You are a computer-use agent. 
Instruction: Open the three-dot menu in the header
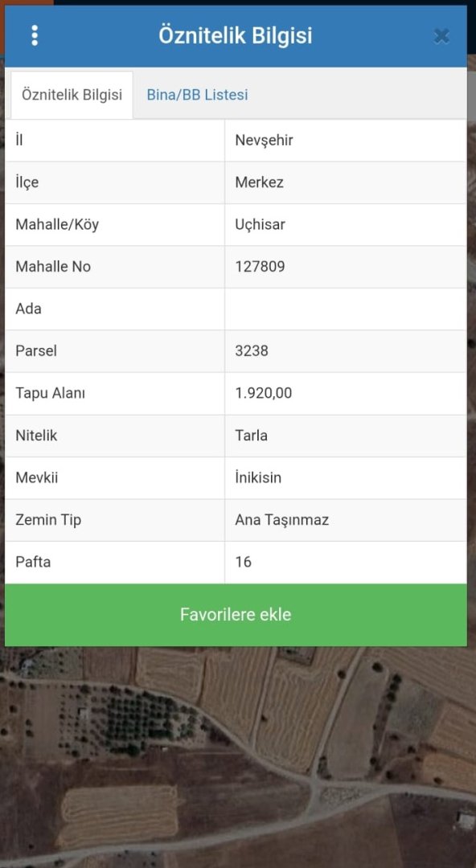[35, 35]
